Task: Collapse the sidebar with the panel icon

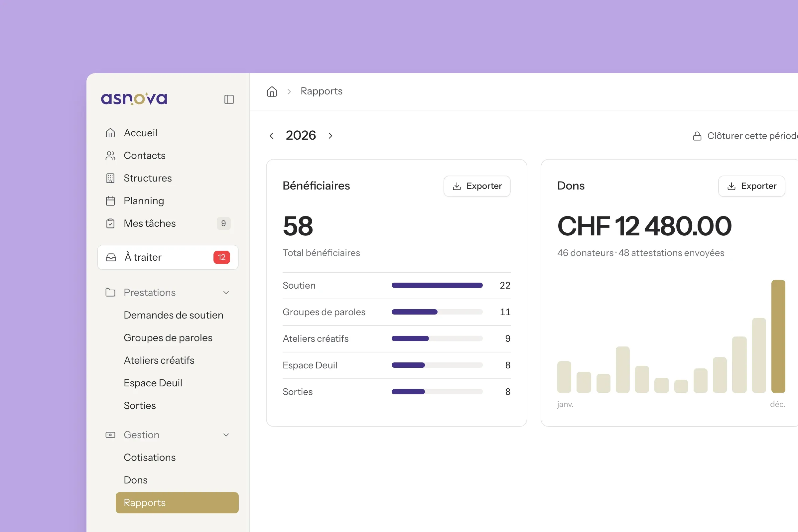Action: [x=229, y=99]
